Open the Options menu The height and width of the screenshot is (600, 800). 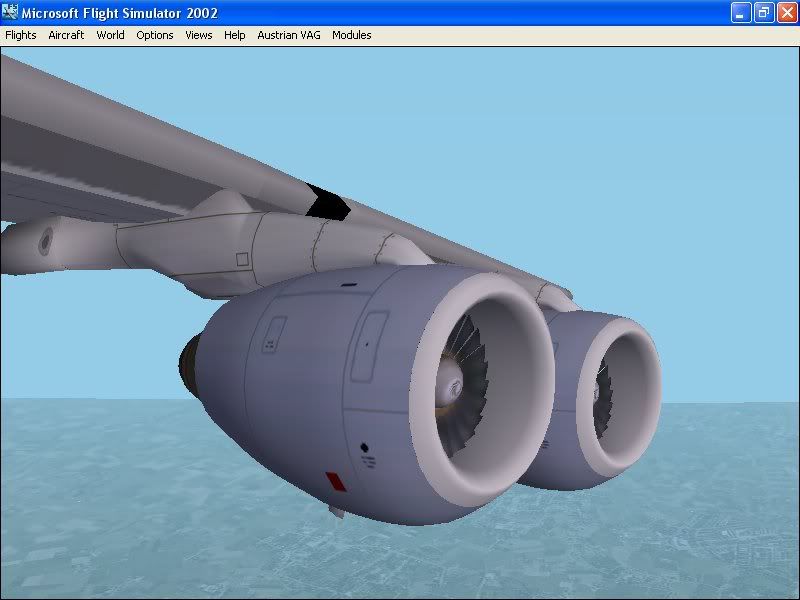point(155,35)
